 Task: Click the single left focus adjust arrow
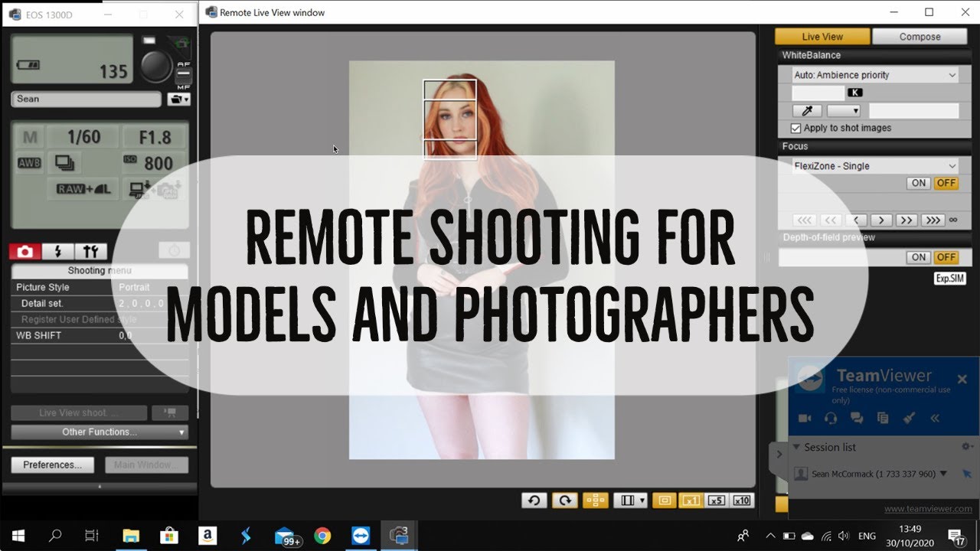click(857, 220)
